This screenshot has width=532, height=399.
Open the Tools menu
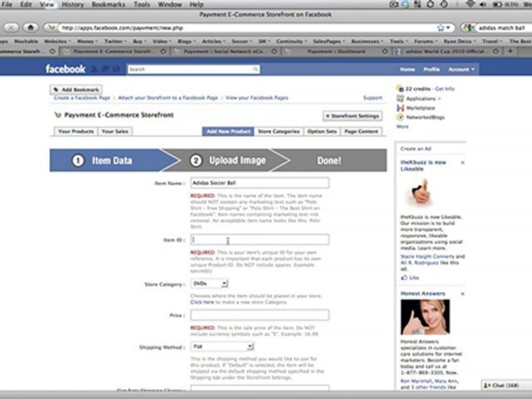click(x=142, y=4)
